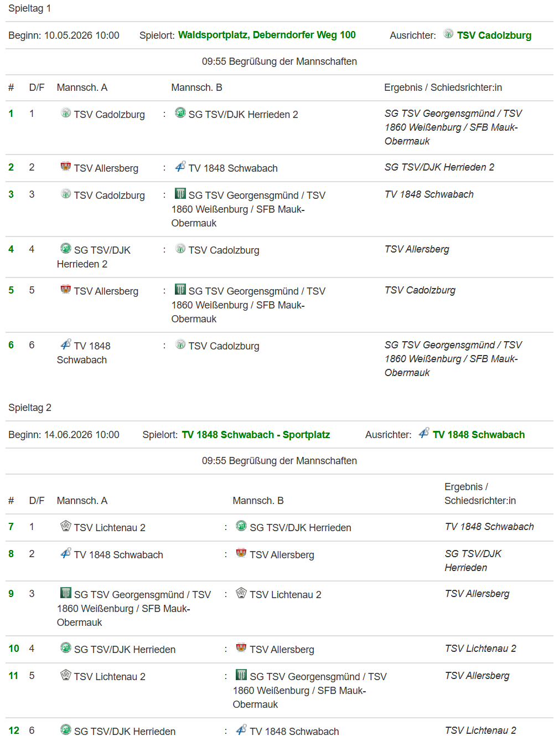Viewport: 559px width, 756px height.
Task: Open game number 1 link
Action: [11, 114]
